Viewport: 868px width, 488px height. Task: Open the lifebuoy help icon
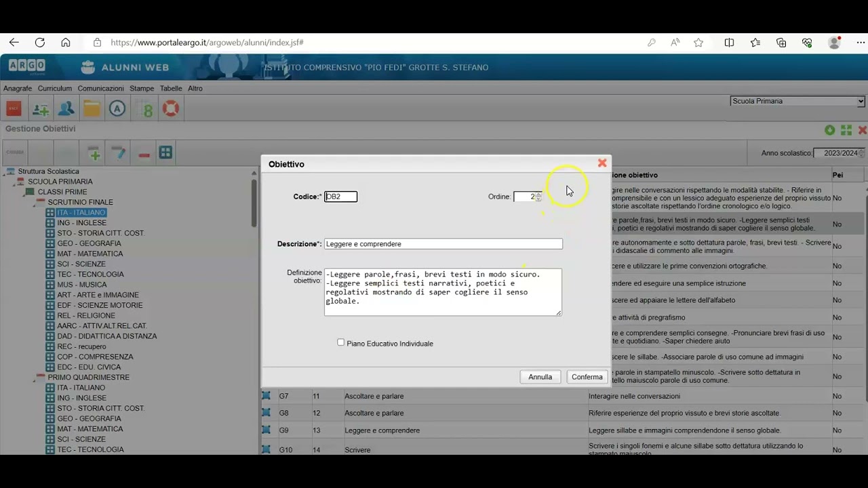(171, 108)
